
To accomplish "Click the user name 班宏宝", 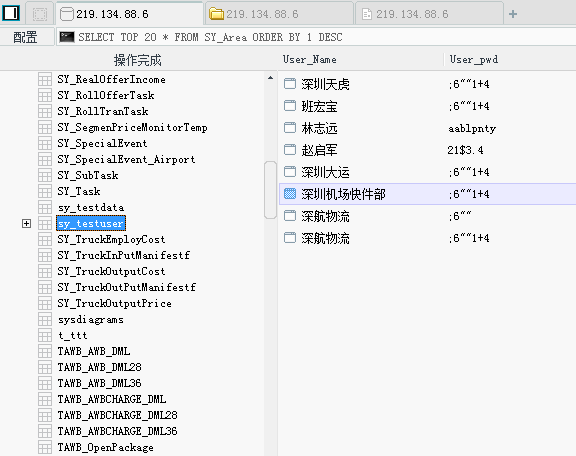I will click(319, 107).
